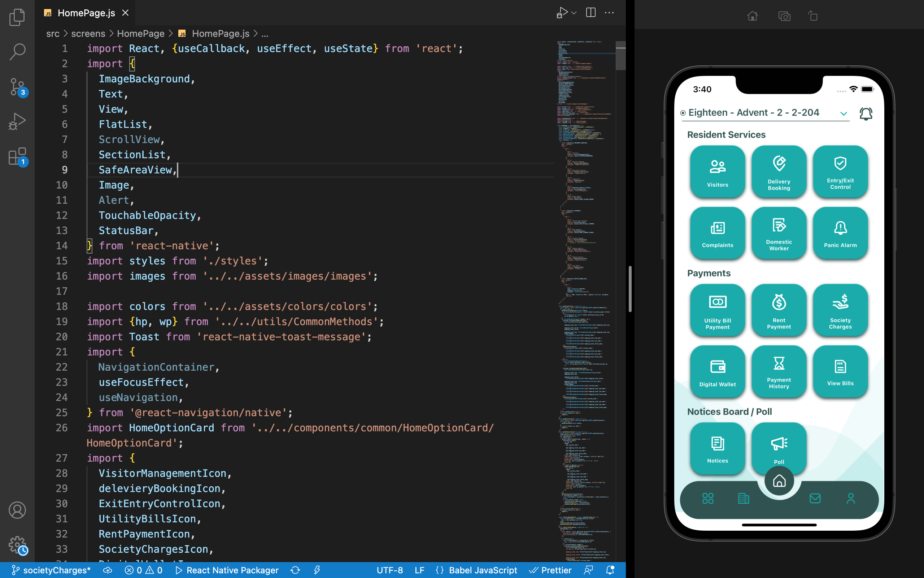Click the packager refresh sync icon

(x=295, y=570)
